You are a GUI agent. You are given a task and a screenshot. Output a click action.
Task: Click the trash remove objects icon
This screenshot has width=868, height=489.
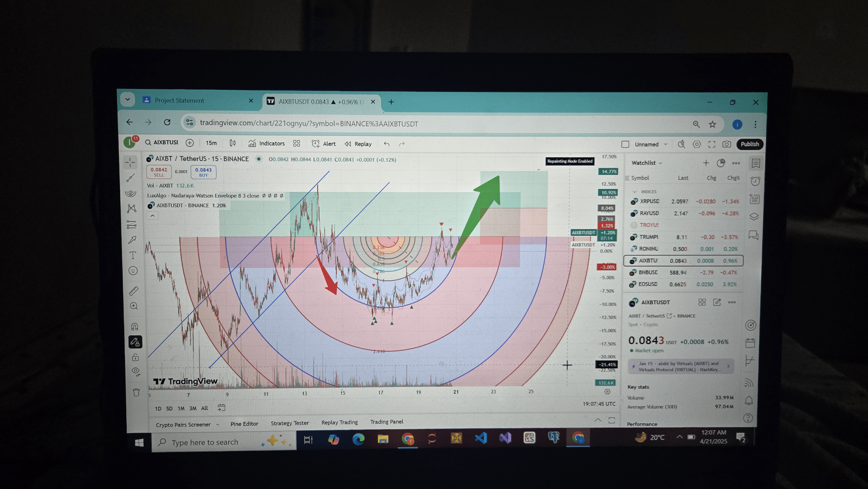[x=136, y=393]
